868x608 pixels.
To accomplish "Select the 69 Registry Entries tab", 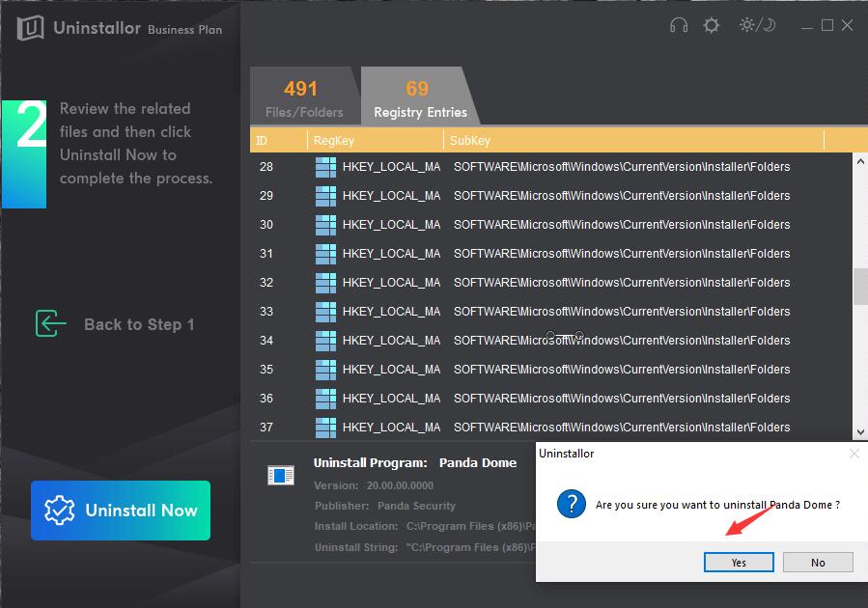I will pos(420,97).
